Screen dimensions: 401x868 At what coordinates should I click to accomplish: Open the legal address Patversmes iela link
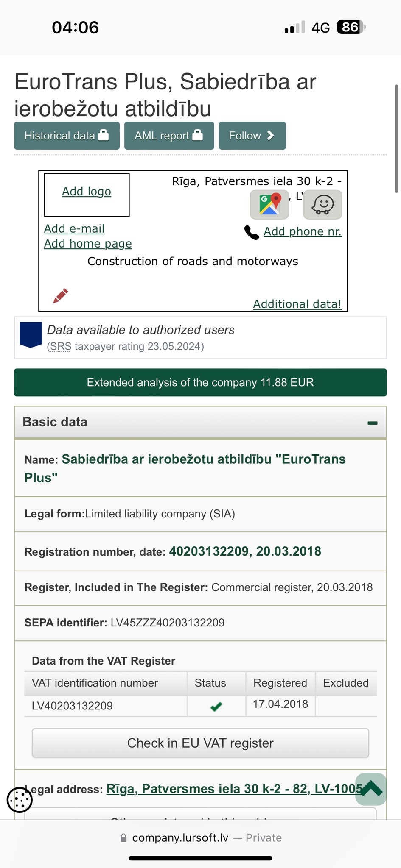[x=234, y=789]
